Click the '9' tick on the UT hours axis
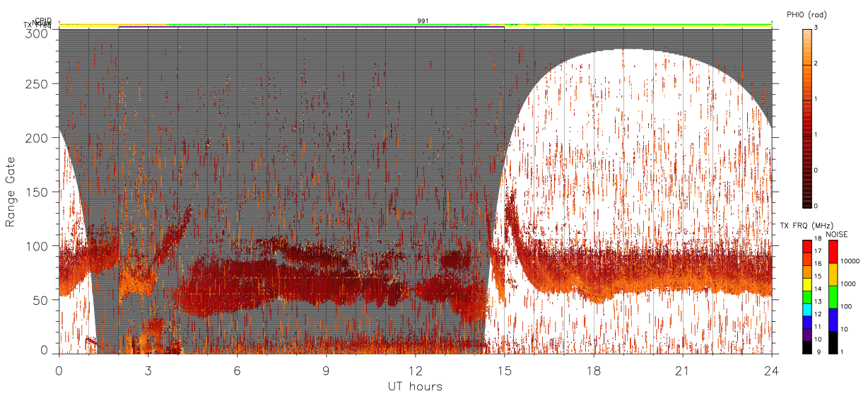Screen dimensions: 868x401 click(327, 371)
